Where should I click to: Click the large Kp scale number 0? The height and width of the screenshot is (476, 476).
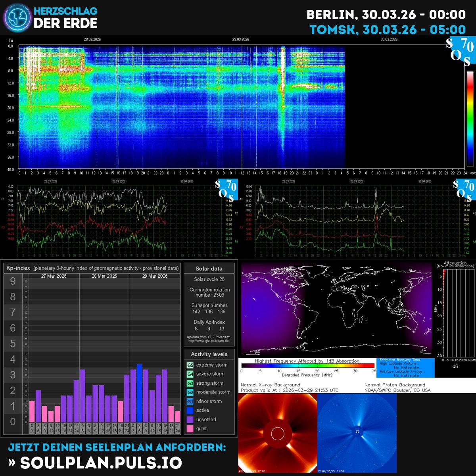coord(13,422)
